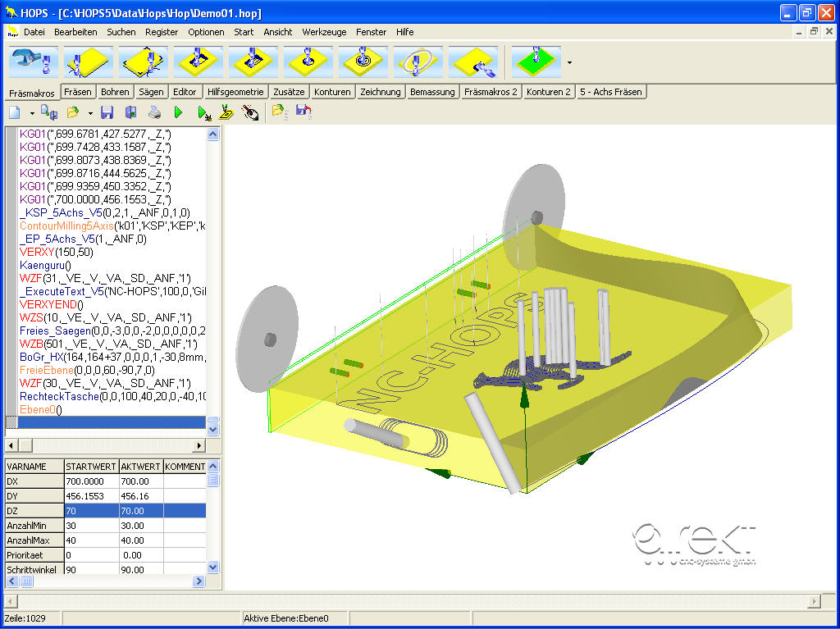This screenshot has width=840, height=629.
Task: Print using the printer icon
Action: tap(155, 112)
